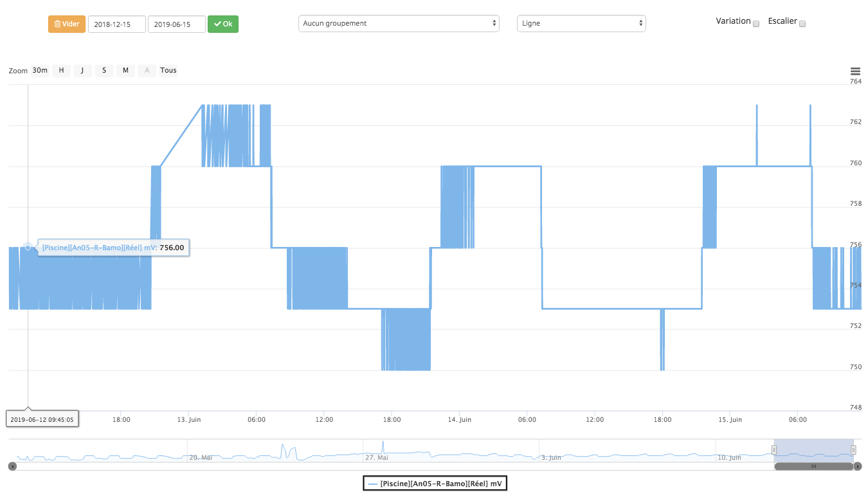Screen dimensions: 868x501
Task: Click the 2019-06-12 09:45:05 crosshair label
Action: pos(42,420)
